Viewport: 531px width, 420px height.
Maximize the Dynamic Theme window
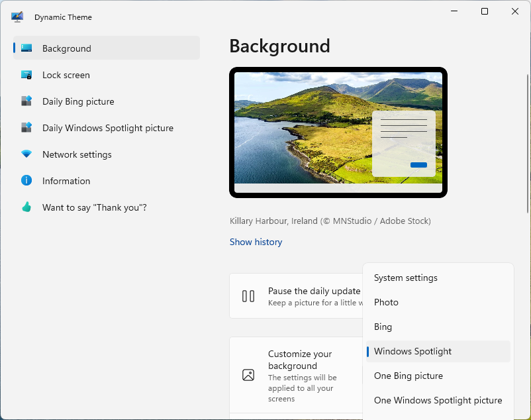[x=485, y=11]
